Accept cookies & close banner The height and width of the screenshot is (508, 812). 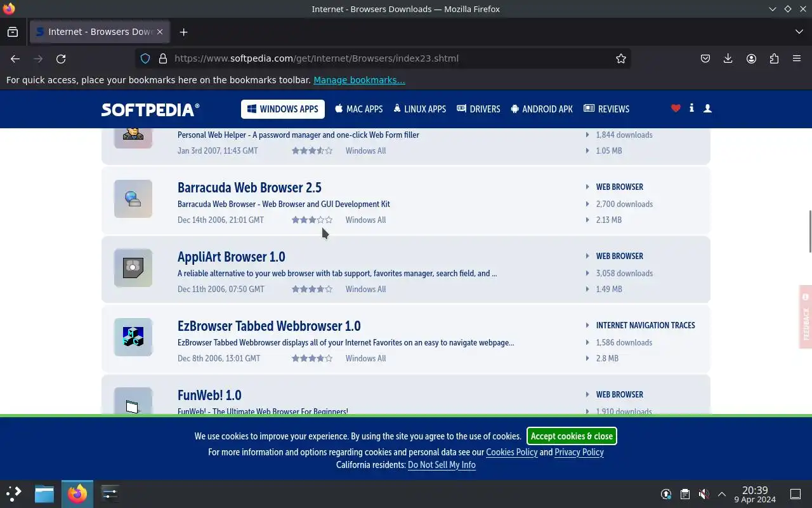point(572,436)
